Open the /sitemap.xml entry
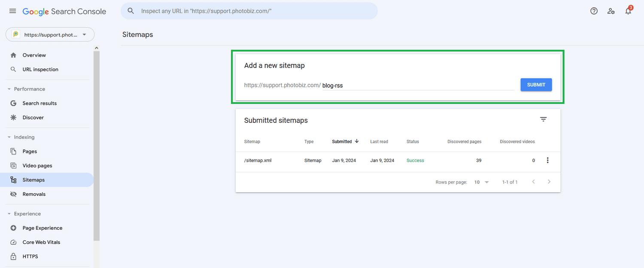Image resolution: width=644 pixels, height=268 pixels. point(258,160)
